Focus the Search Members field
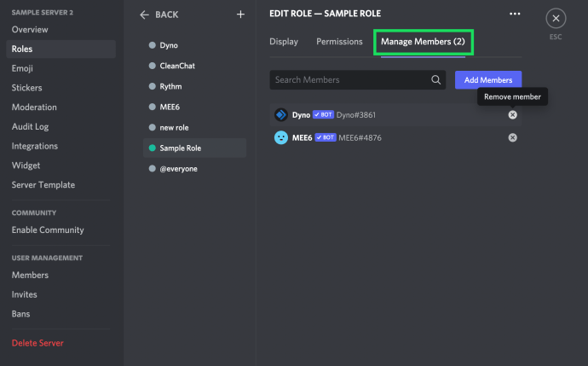 [x=349, y=80]
